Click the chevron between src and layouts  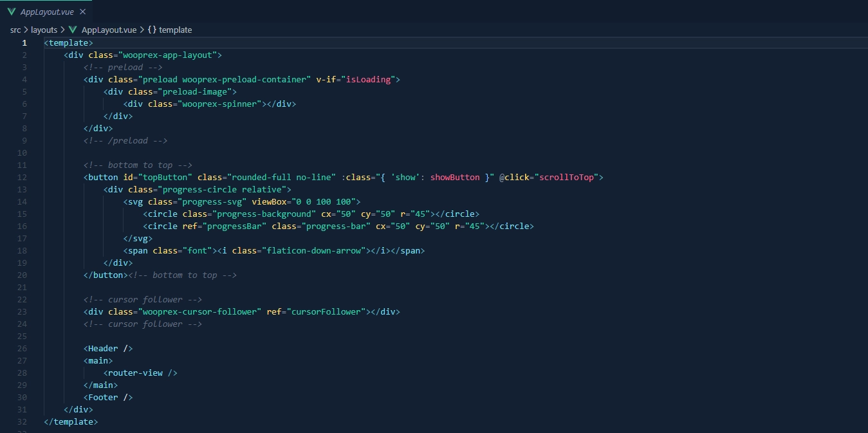click(x=25, y=30)
